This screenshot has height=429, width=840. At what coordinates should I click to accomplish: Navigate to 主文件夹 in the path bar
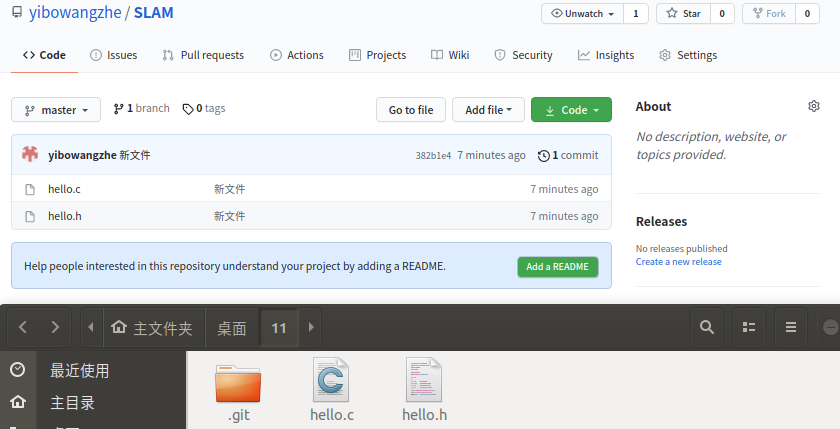(x=154, y=327)
